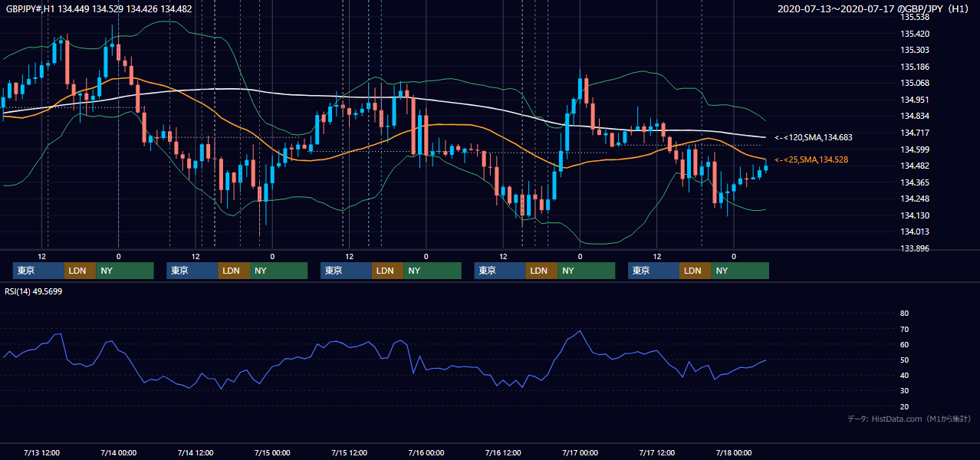
Task: Click price axis label 134.717
Action: coord(915,133)
